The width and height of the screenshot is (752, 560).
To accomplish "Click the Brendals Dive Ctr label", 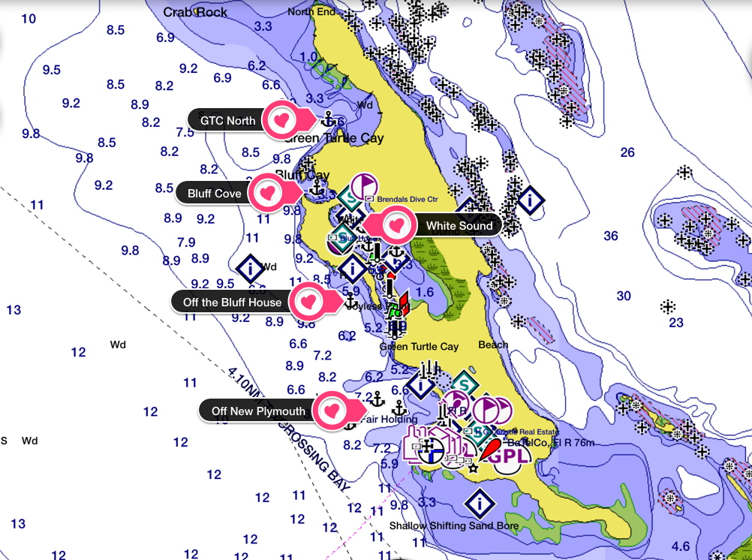I will pos(408,199).
